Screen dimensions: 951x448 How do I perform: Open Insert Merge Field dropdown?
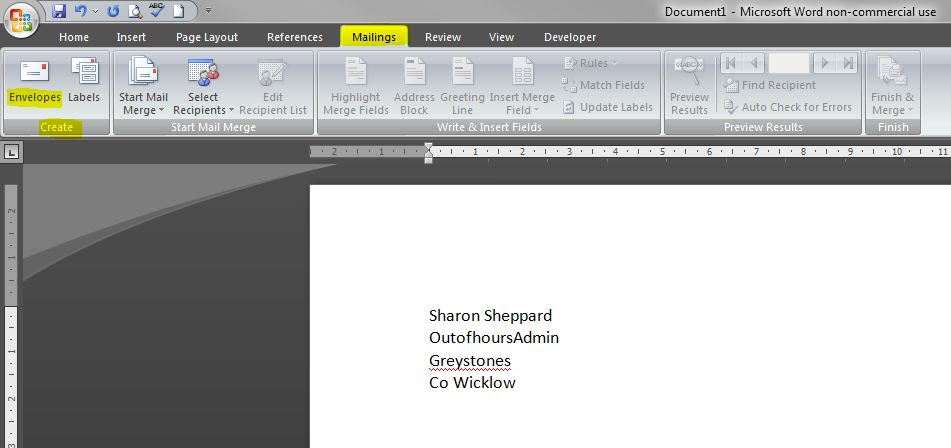click(522, 85)
